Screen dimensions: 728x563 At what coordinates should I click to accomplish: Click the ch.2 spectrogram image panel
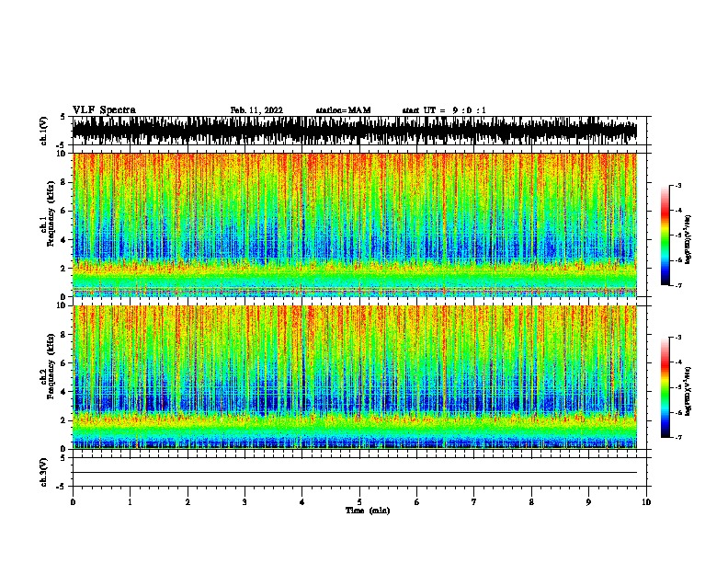355,377
